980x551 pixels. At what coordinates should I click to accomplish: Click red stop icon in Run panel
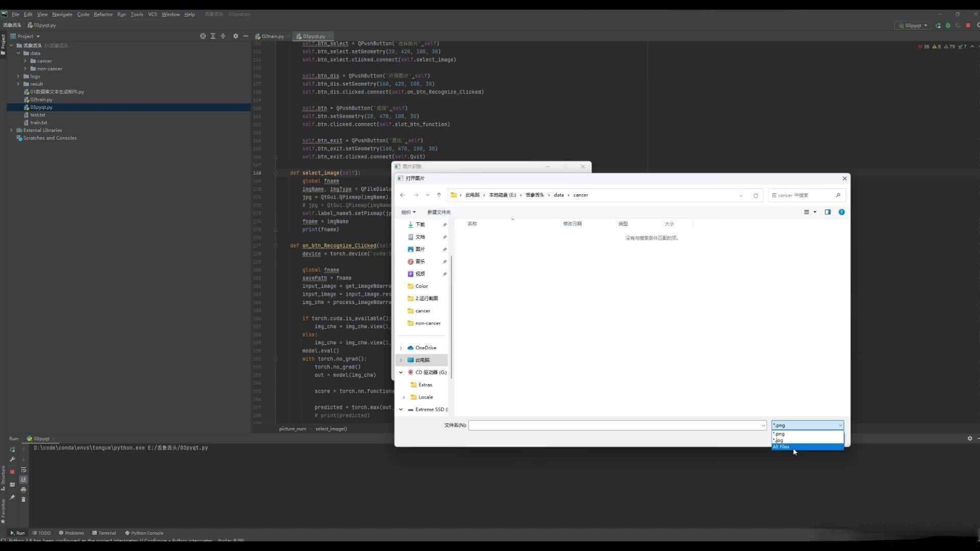12,472
